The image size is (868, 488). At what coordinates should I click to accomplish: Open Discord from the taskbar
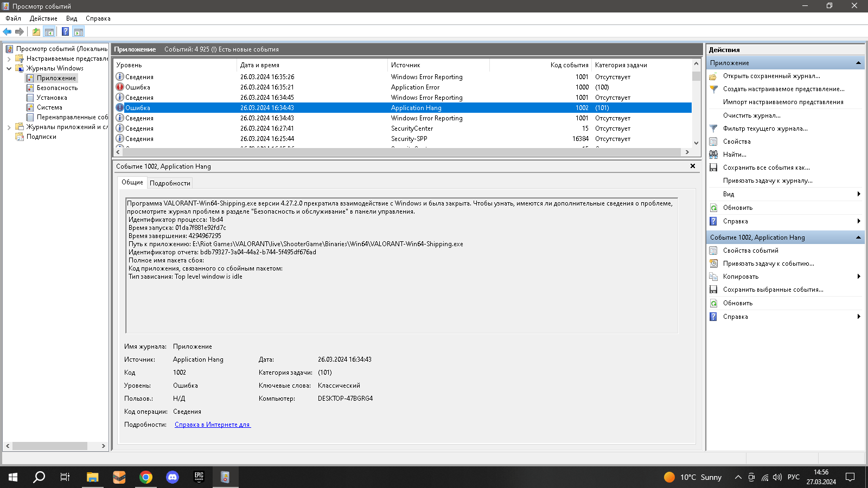coord(173,477)
